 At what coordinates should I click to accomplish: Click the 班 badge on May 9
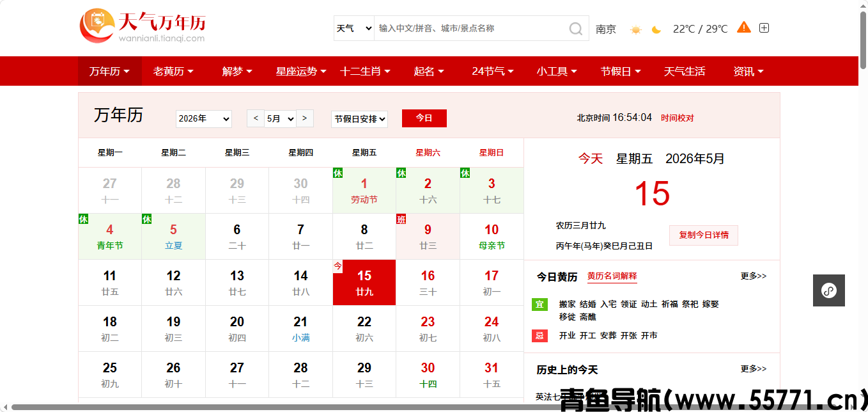(401, 219)
